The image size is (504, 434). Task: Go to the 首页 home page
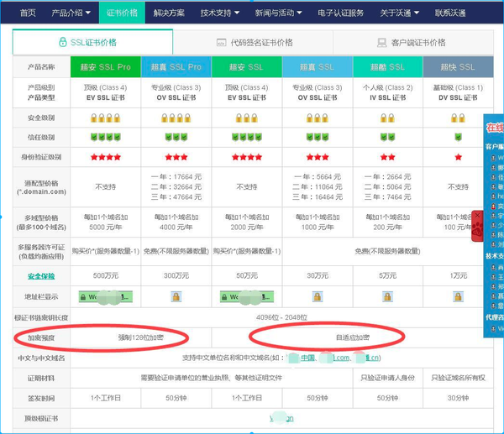[28, 13]
